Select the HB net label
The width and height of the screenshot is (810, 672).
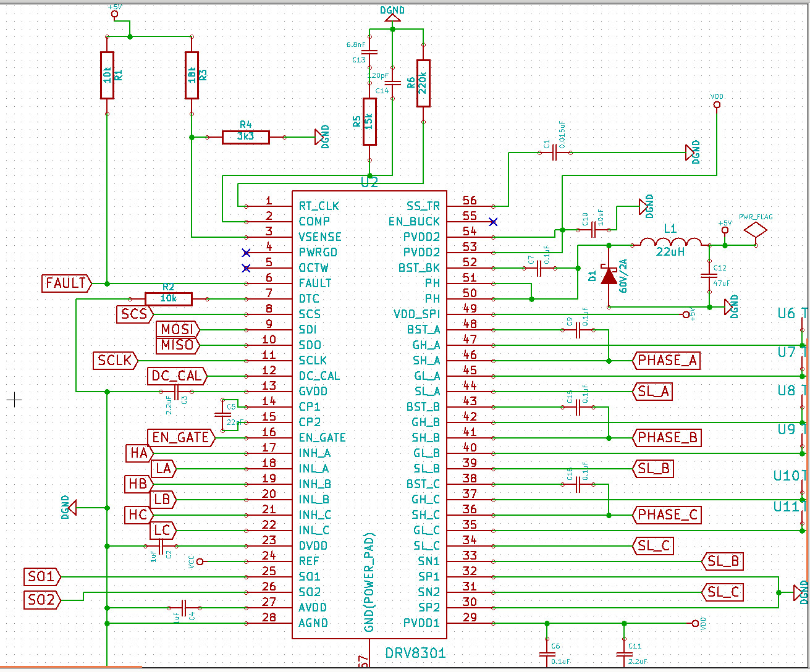click(138, 484)
